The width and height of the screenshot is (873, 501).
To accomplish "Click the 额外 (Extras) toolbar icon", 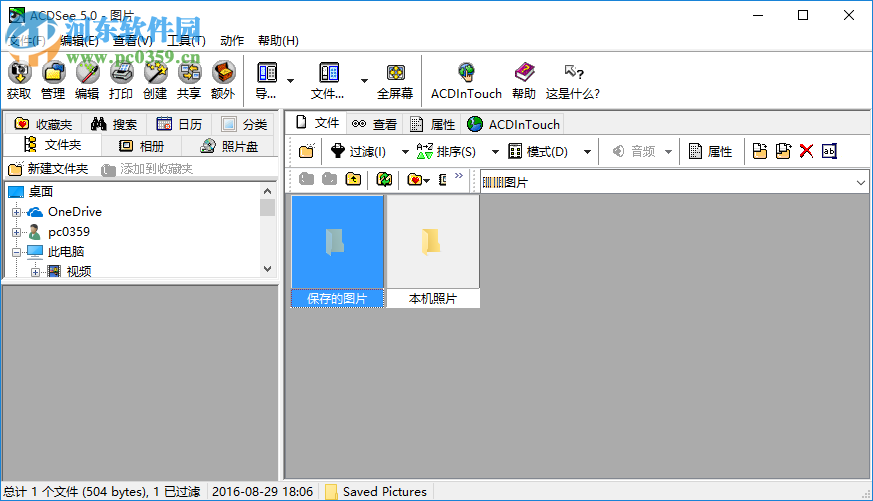I will pos(223,72).
